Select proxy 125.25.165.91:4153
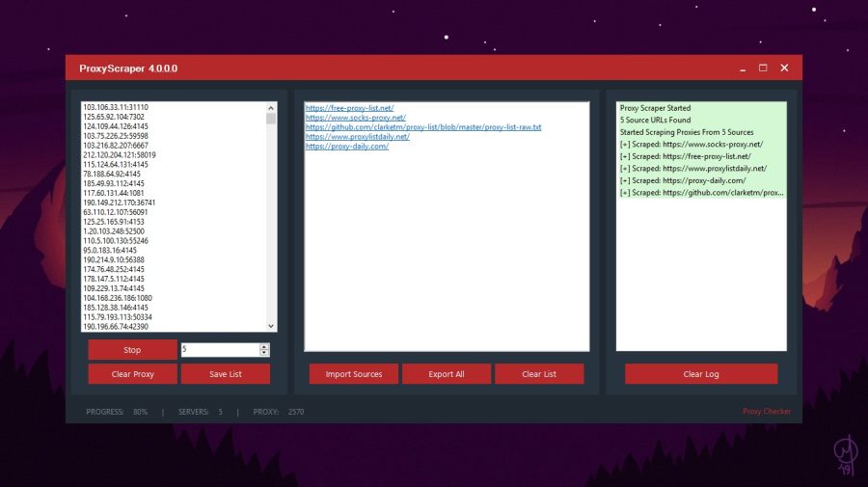 click(x=114, y=222)
